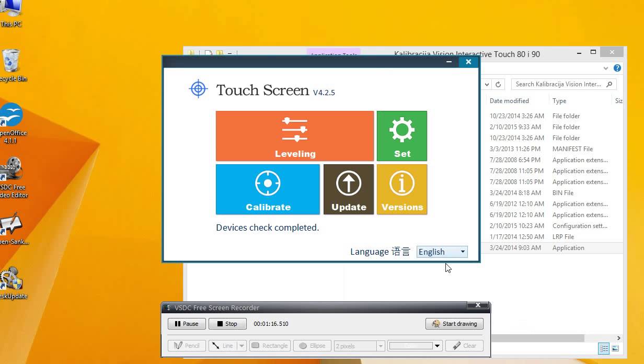The width and height of the screenshot is (644, 364).
Task: Switch Explorer to details view icon
Action: [604, 348]
